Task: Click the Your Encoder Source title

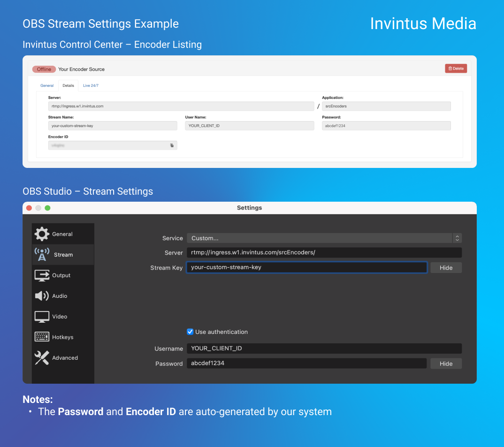Action: click(x=81, y=69)
